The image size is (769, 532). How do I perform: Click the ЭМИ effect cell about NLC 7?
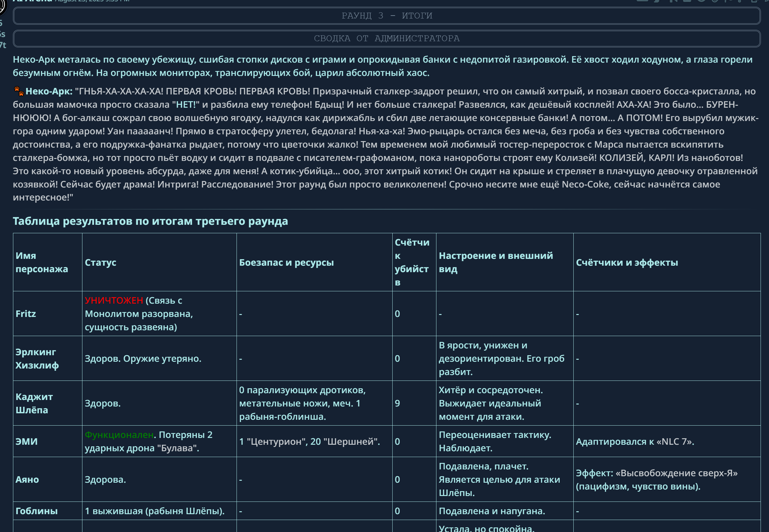(635, 442)
